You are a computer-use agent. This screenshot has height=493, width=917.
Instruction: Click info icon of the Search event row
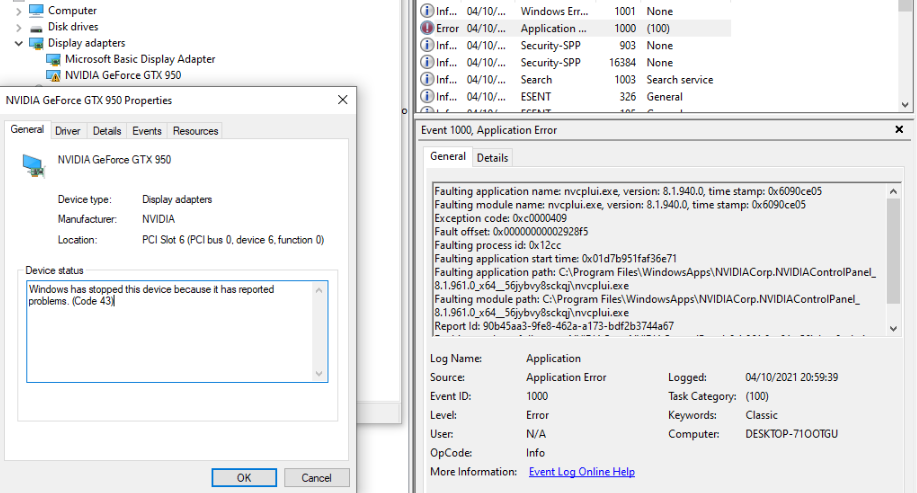[427, 79]
